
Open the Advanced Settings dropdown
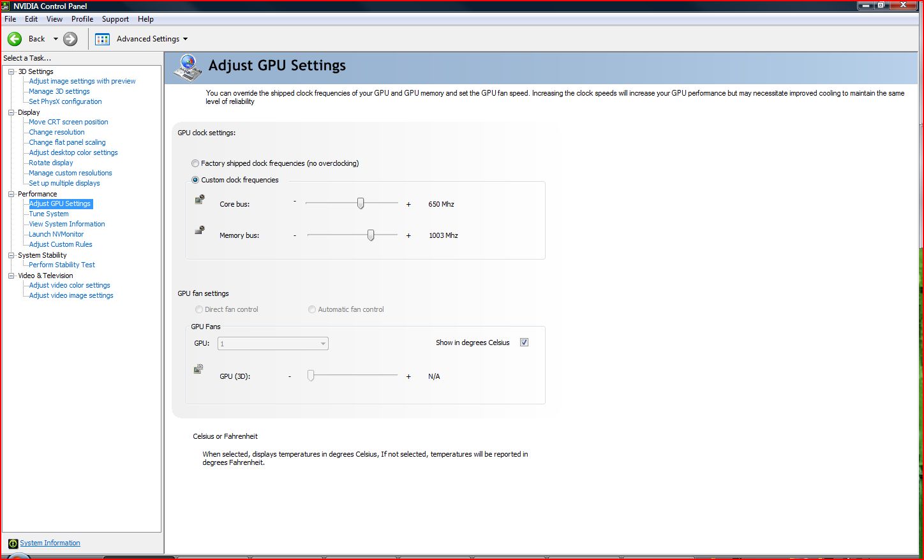pyautogui.click(x=185, y=39)
